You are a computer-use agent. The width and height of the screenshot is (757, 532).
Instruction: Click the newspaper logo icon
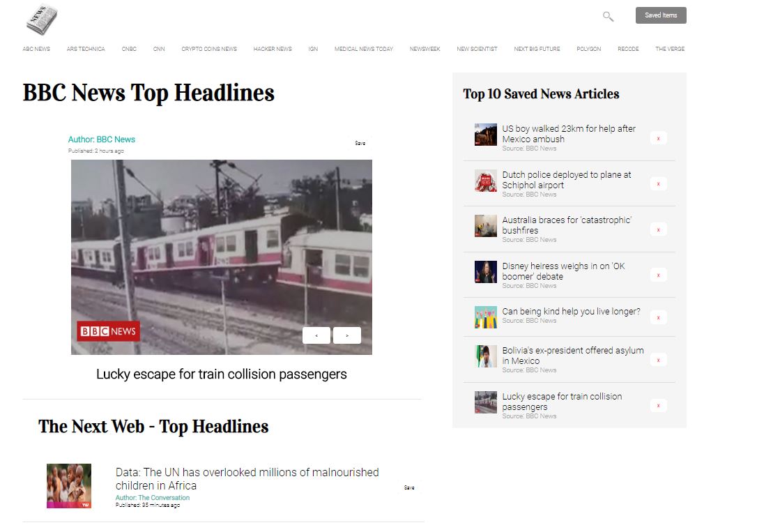(42, 20)
